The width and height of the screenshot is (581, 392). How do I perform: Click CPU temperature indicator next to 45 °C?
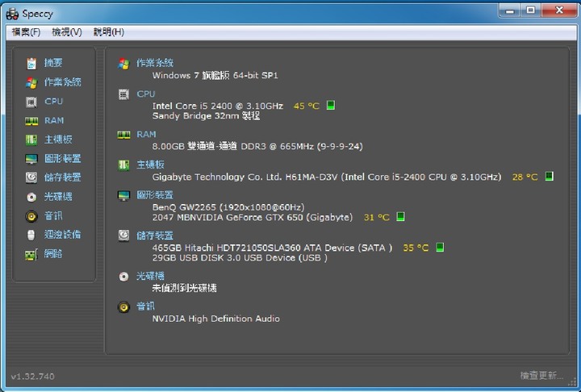[331, 106]
